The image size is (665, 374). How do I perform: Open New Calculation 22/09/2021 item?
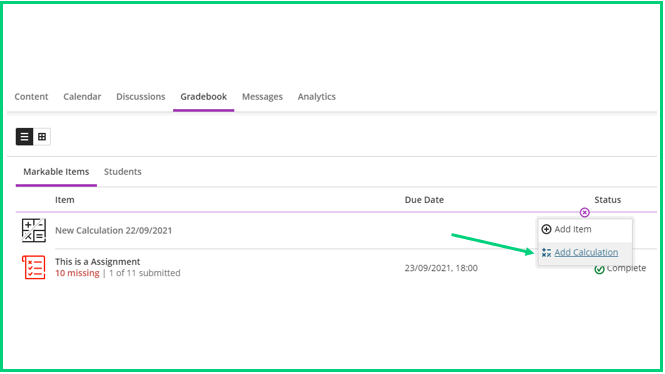tap(114, 231)
